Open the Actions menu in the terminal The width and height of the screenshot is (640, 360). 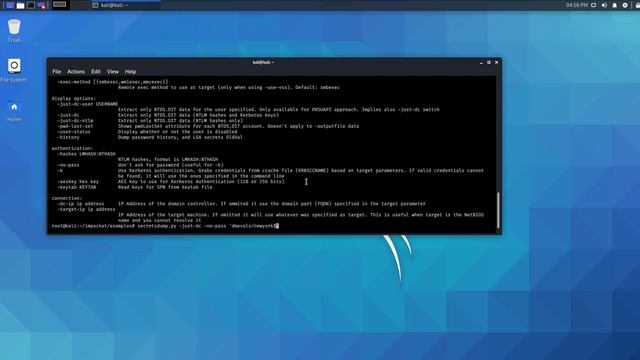point(76,71)
